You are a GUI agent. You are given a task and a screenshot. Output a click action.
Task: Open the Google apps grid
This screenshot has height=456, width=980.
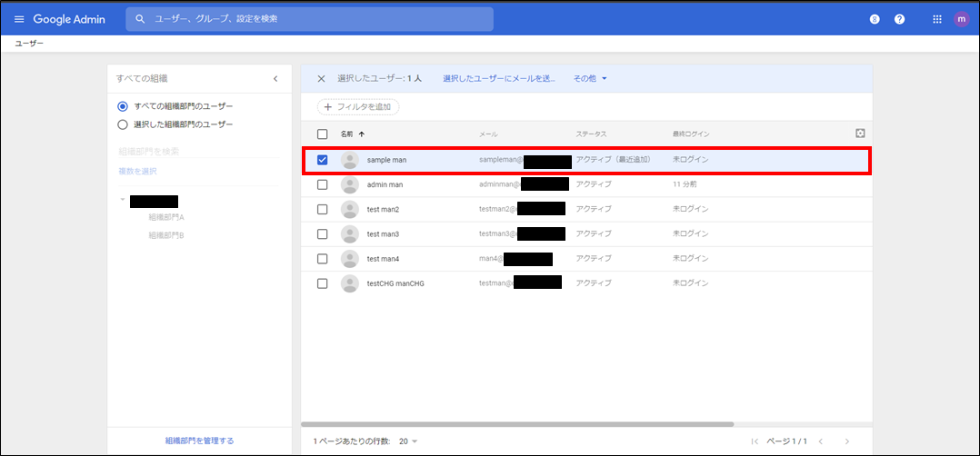pos(937,19)
